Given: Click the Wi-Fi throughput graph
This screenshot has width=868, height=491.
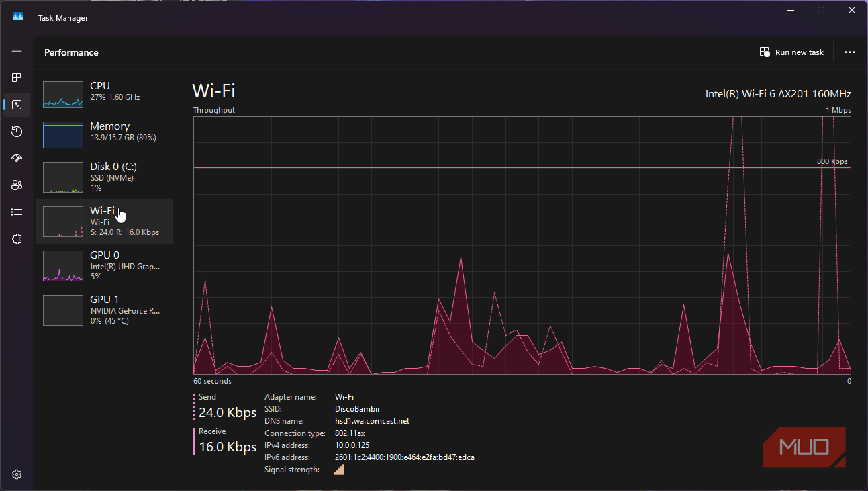Looking at the screenshot, I should tap(522, 245).
